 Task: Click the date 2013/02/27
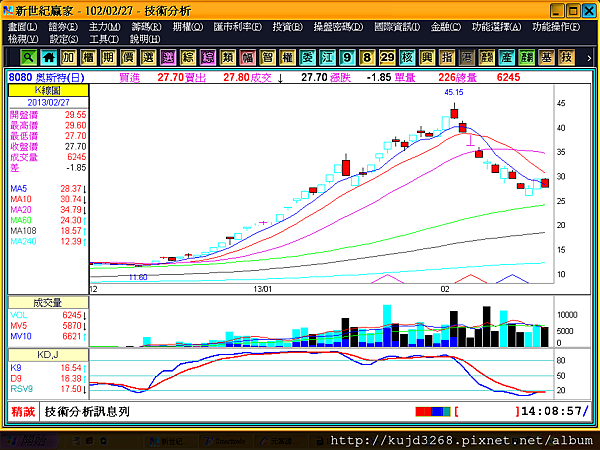tap(48, 103)
